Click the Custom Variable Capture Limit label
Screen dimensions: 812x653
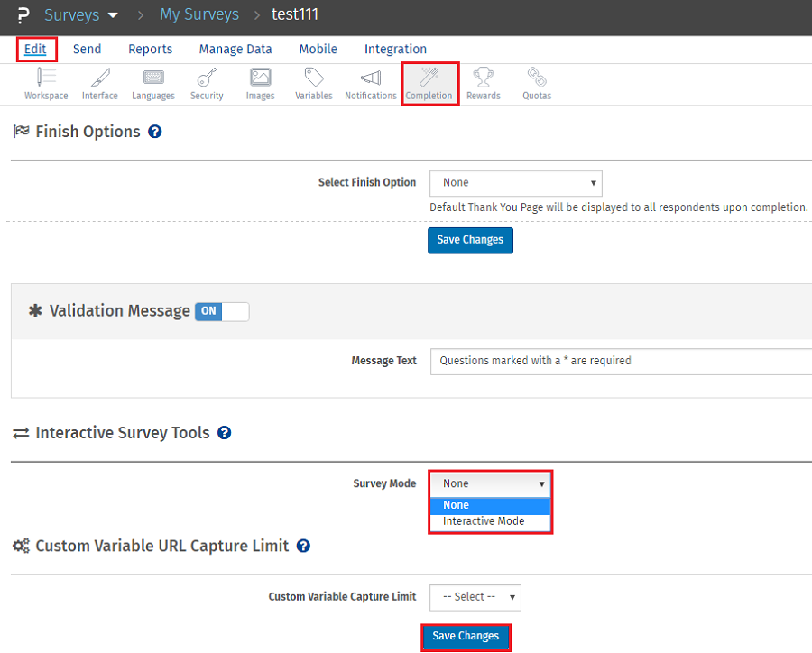342,596
